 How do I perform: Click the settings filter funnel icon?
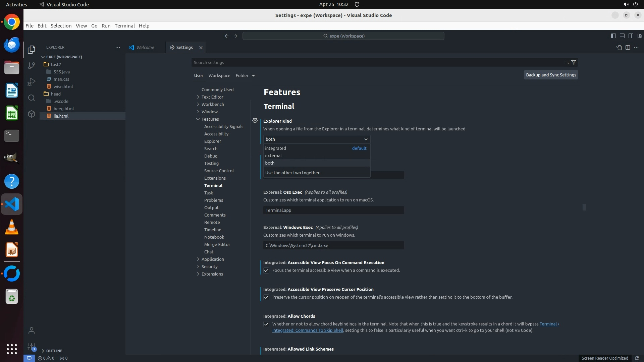click(574, 62)
